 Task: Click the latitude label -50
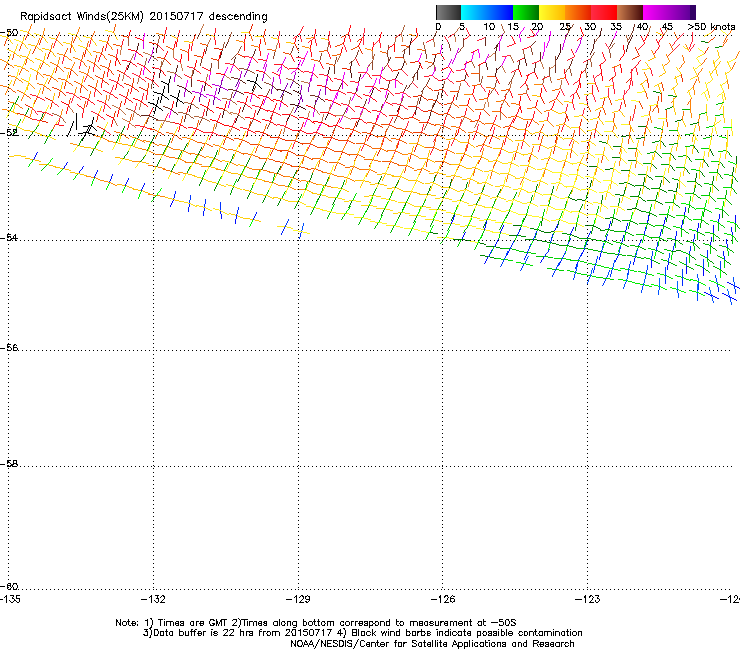coord(9,33)
